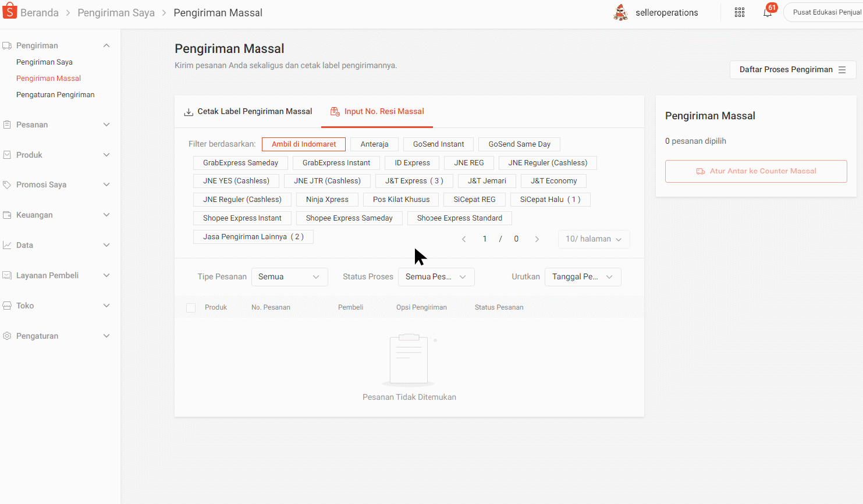The width and height of the screenshot is (863, 504).
Task: Click the selleroperations profile avatar
Action: (621, 12)
